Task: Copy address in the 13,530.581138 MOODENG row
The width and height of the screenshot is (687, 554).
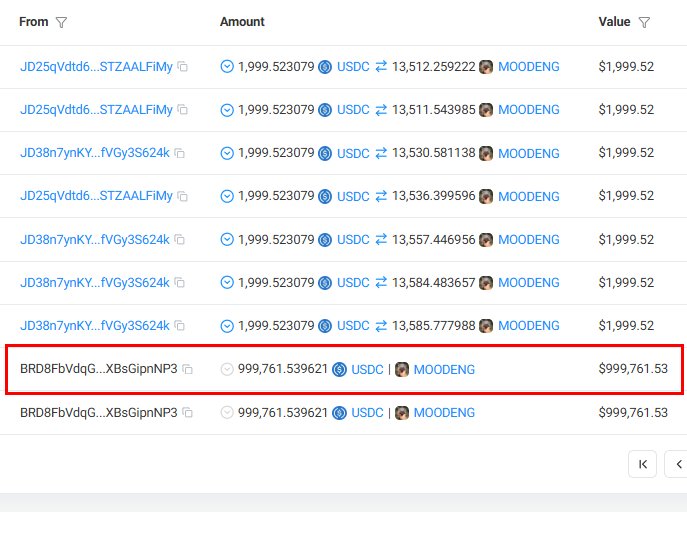Action: (x=180, y=153)
